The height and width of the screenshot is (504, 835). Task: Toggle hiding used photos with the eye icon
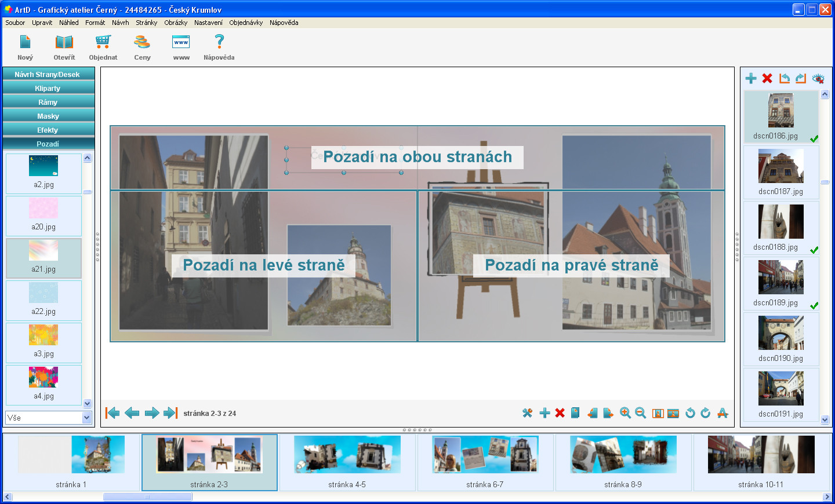pyautogui.click(x=818, y=78)
